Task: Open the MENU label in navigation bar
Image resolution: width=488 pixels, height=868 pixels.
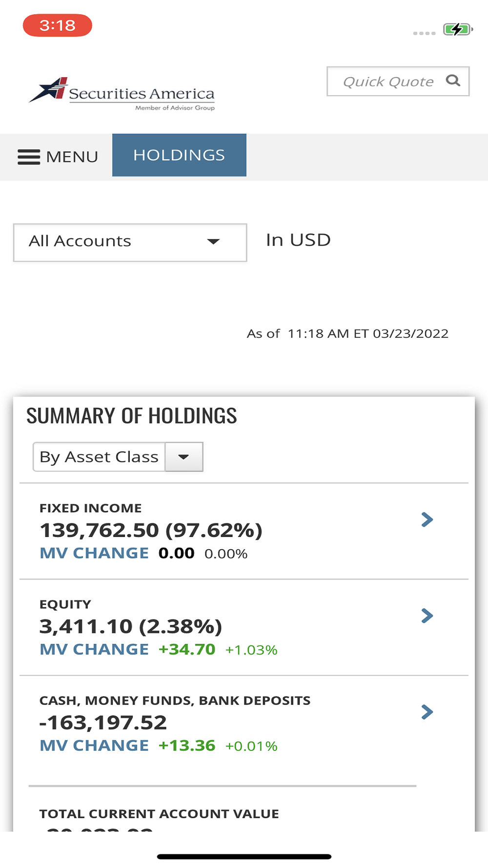Action: (x=72, y=157)
